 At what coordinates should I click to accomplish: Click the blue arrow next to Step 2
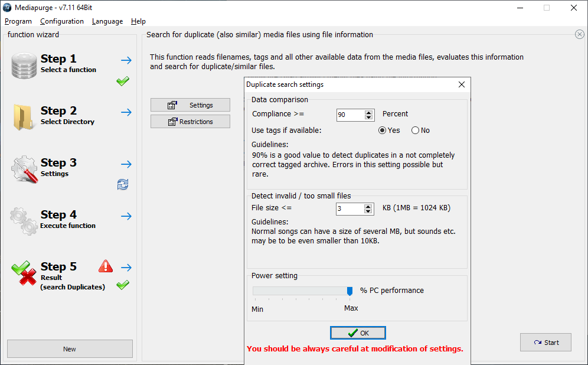126,112
